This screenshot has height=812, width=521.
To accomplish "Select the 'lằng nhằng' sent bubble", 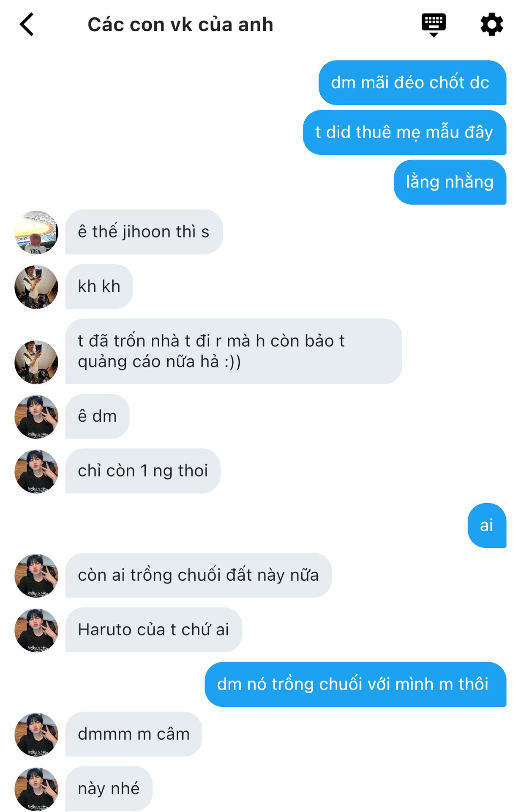I will [450, 182].
